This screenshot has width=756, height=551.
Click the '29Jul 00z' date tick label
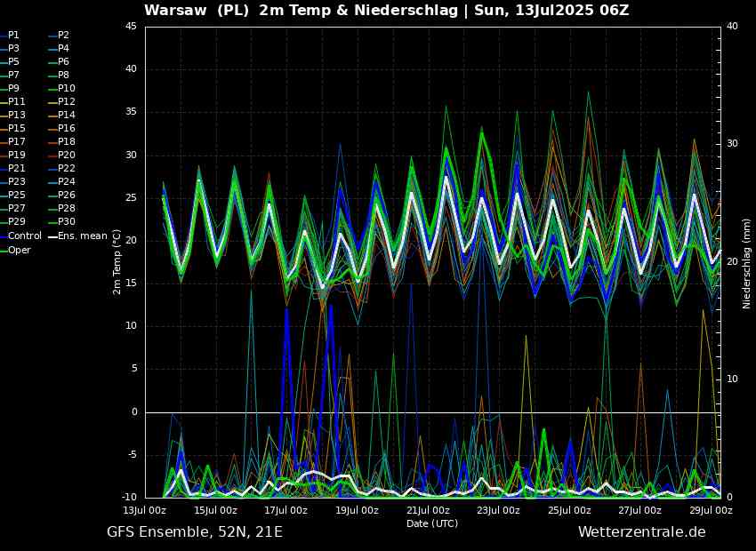click(x=712, y=510)
